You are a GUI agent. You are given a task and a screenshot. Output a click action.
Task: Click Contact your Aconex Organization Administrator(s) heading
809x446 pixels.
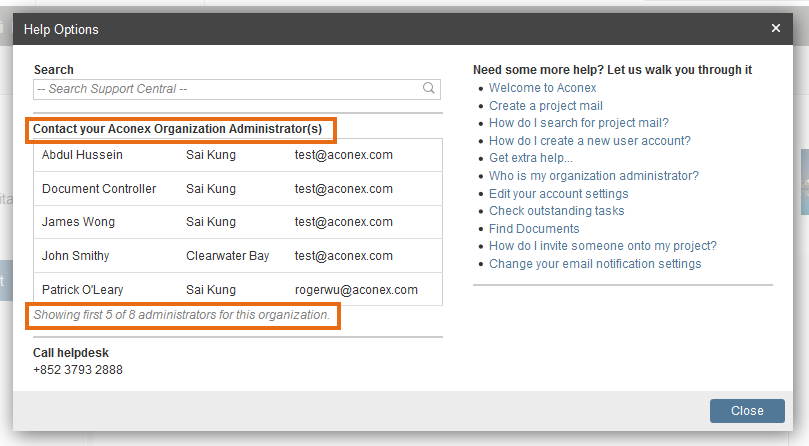click(x=177, y=129)
